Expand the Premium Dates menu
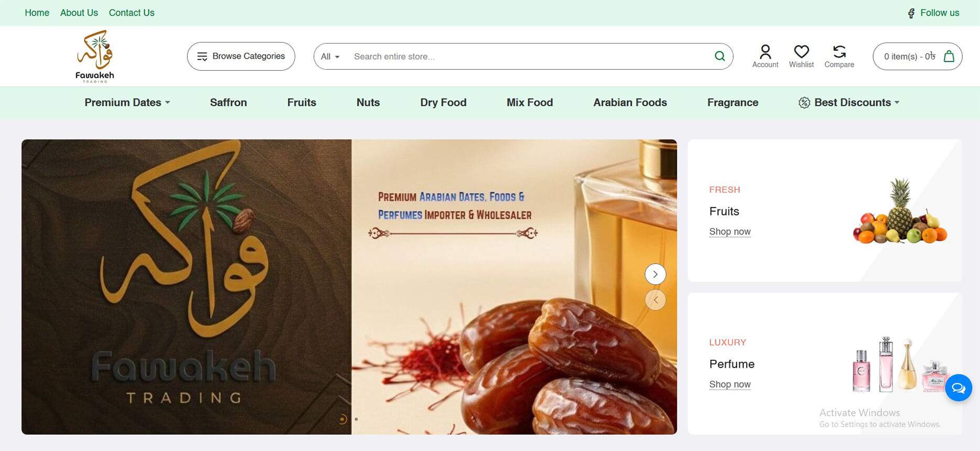This screenshot has height=451, width=980. 127,102
